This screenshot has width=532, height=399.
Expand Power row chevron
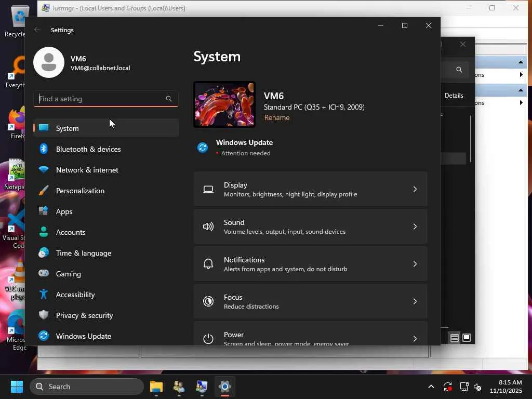tap(415, 338)
